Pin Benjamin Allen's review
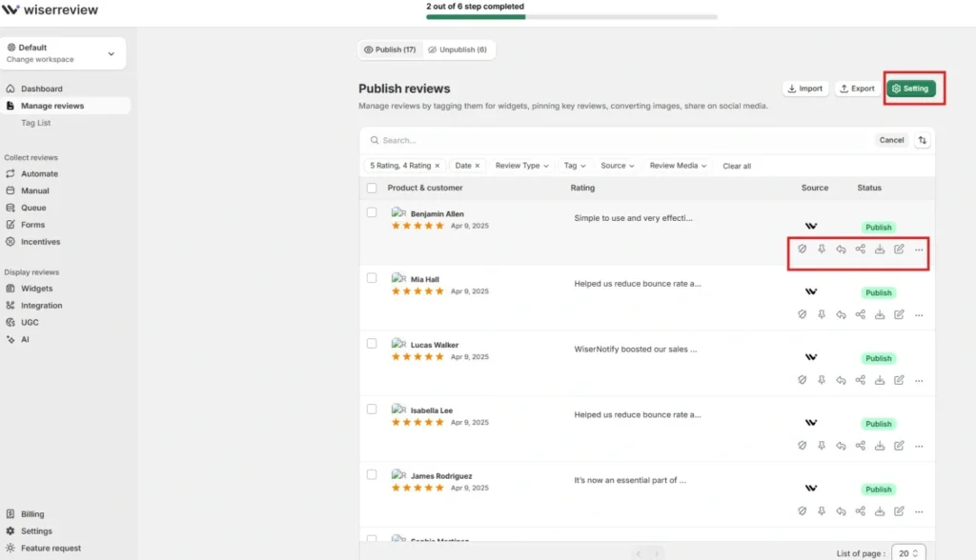Image resolution: width=976 pixels, height=560 pixels. [x=822, y=250]
